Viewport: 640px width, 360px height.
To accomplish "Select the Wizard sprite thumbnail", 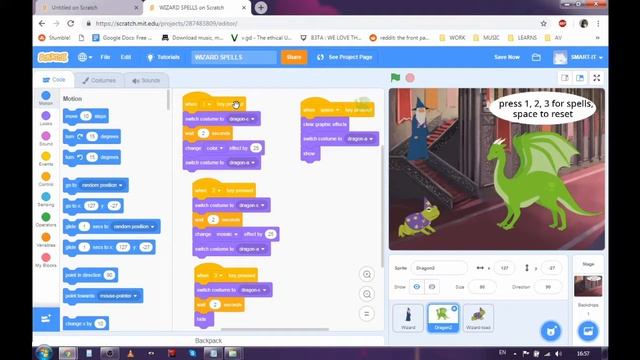I will pyautogui.click(x=408, y=318).
